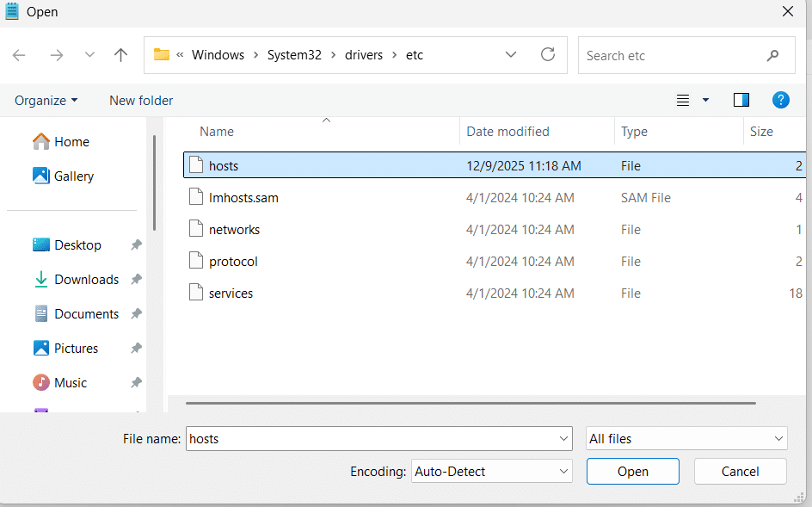Unpin Downloads from quick access

tap(135, 279)
